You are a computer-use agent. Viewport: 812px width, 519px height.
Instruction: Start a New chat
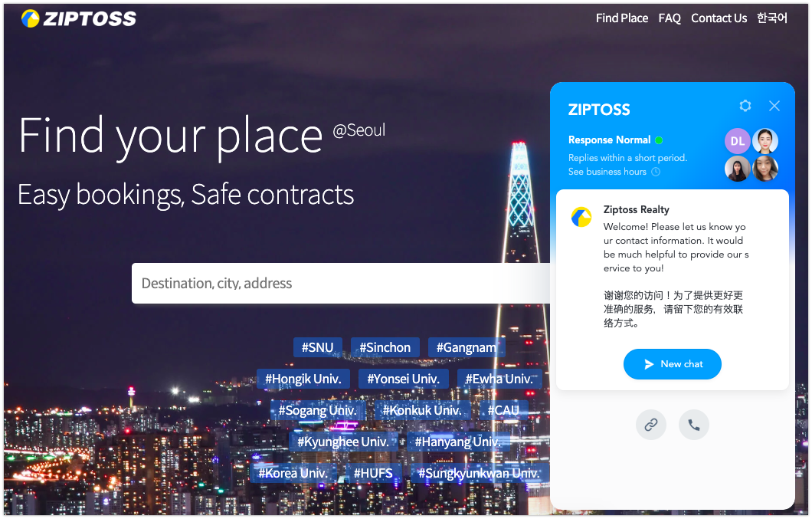click(x=672, y=364)
